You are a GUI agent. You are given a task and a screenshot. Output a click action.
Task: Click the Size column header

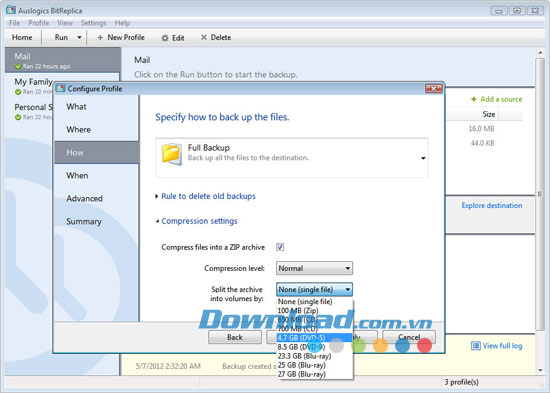coord(489,114)
